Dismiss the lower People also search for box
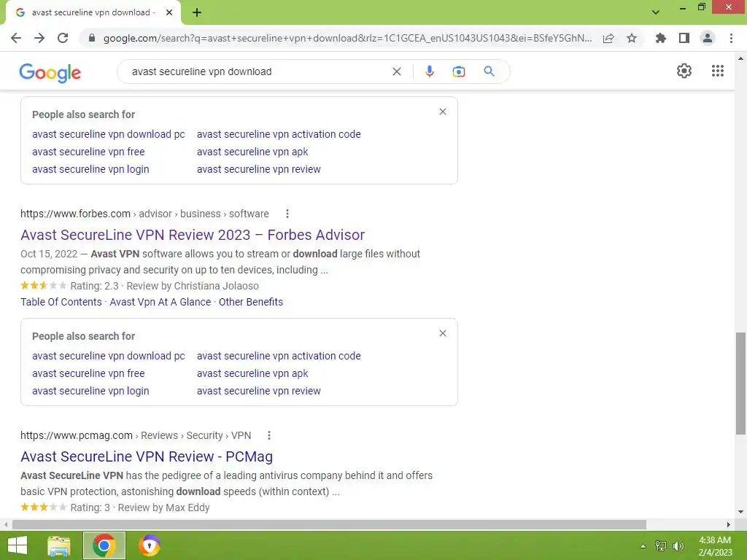747x560 pixels. (x=443, y=333)
